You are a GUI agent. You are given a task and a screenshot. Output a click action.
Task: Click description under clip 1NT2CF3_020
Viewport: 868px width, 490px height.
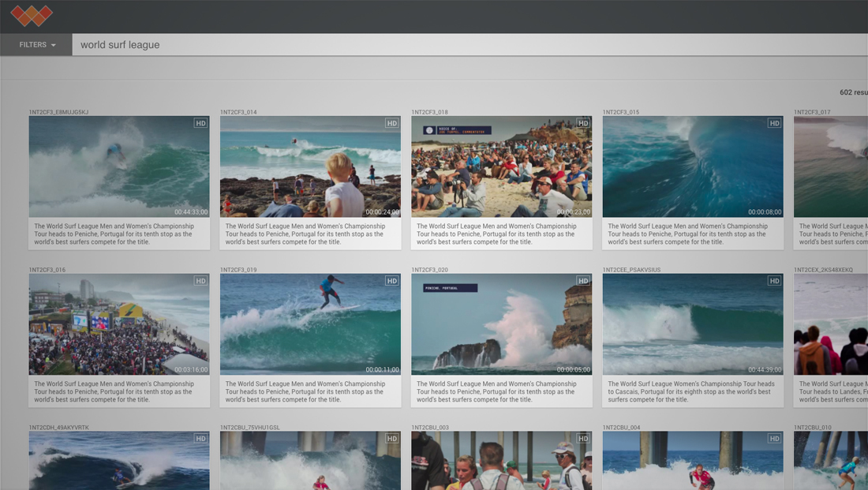(496, 391)
